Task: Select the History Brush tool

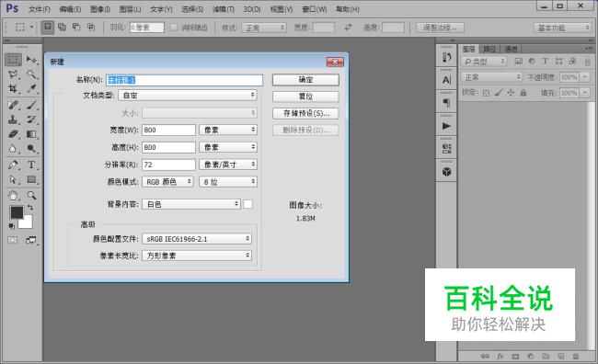Action: coord(31,119)
